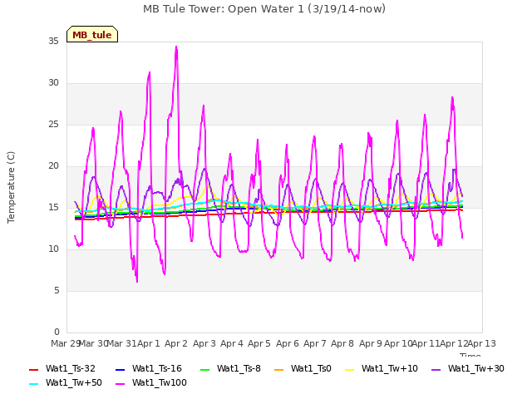Click the Apr 7 x-axis date
The width and height of the screenshot is (532, 399).
(315, 343)
